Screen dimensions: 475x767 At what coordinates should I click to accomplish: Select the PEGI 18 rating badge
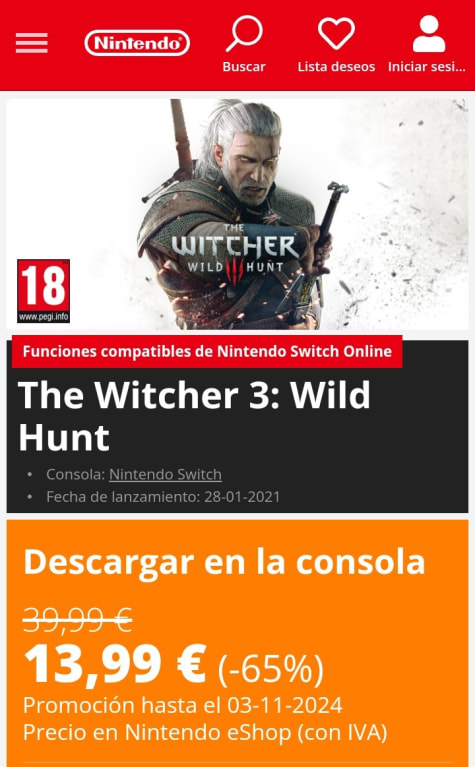[44, 291]
